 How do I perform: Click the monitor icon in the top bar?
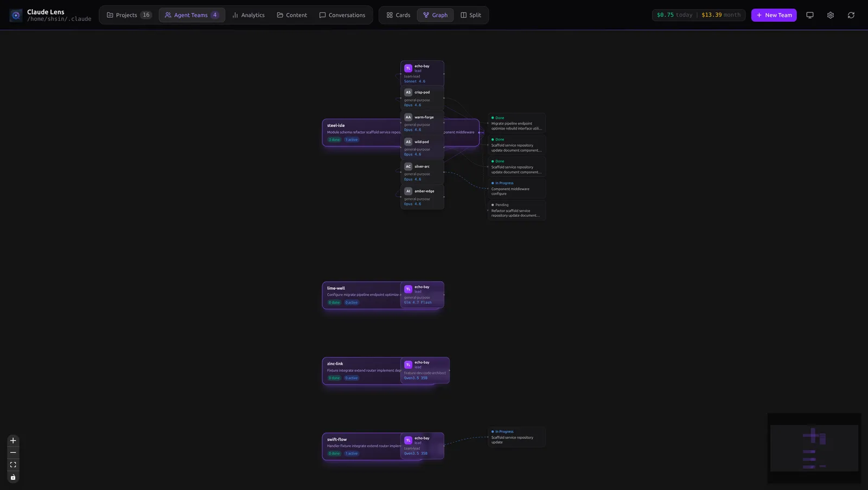coord(809,15)
